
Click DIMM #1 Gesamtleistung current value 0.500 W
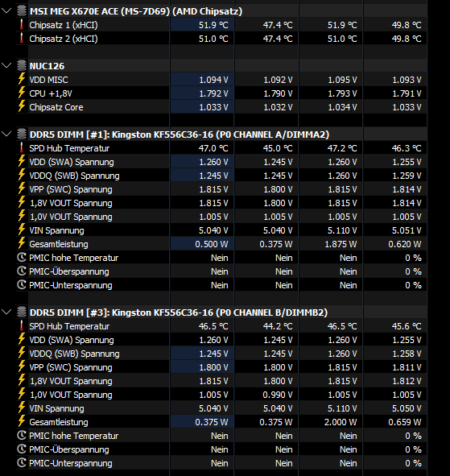coord(212,244)
